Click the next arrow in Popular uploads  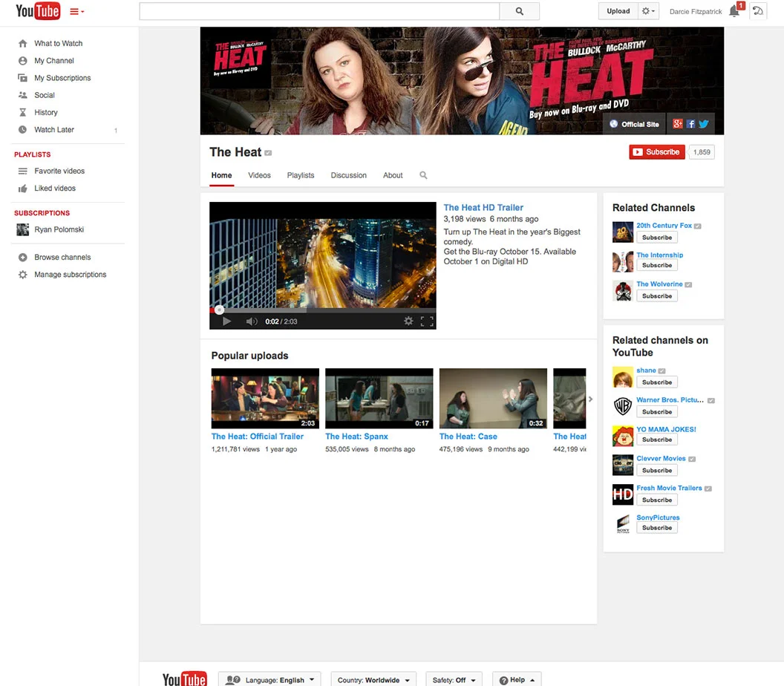590,399
